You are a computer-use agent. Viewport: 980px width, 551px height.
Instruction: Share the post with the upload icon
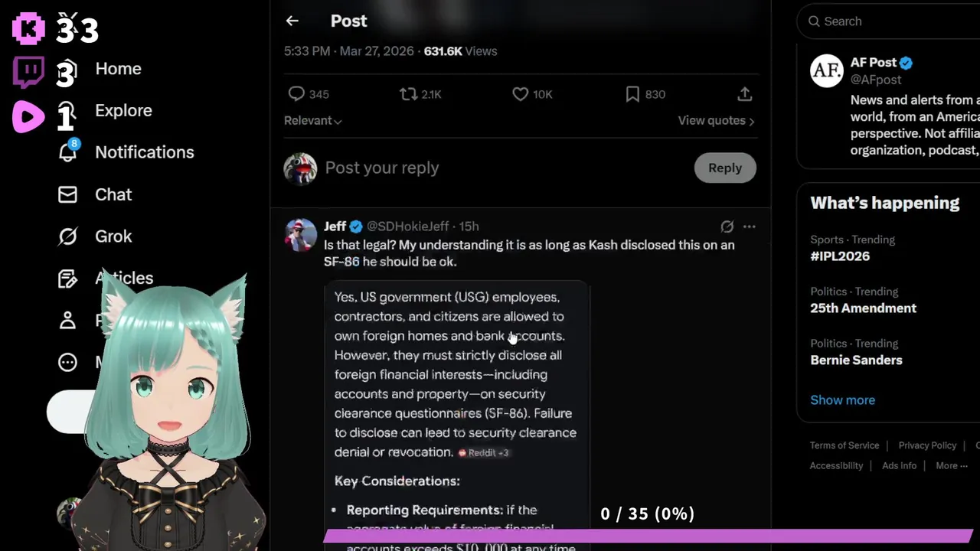tap(744, 94)
